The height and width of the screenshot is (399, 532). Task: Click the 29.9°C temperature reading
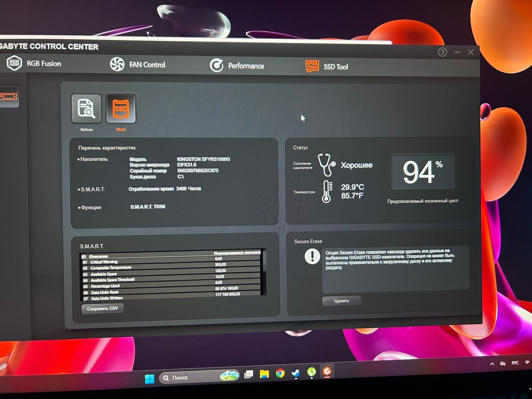pos(352,187)
